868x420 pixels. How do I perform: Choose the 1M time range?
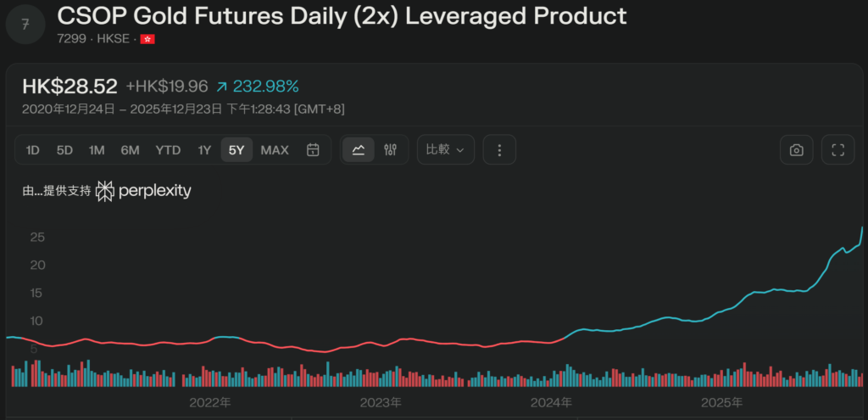tap(97, 150)
